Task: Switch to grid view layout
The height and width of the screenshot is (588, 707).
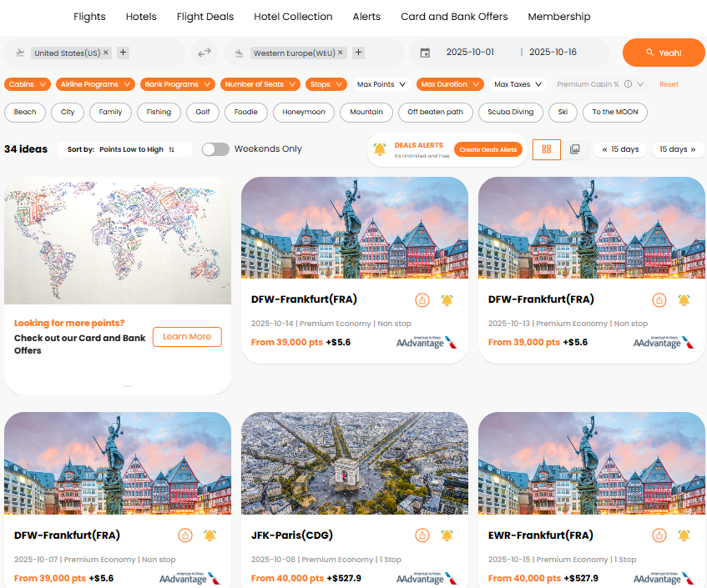Action: (x=547, y=149)
